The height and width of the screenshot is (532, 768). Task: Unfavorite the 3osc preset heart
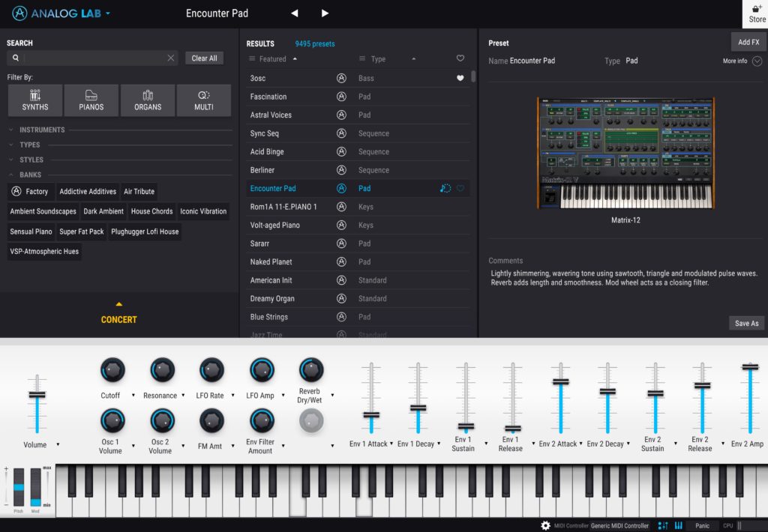[x=460, y=78]
